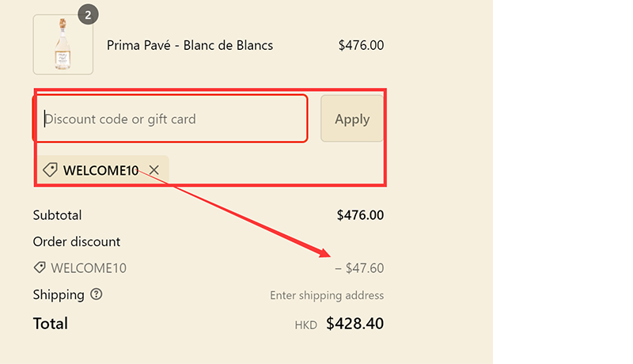The height and width of the screenshot is (364, 633).
Task: Click the WELCOME10 code text in the chip
Action: pos(100,170)
